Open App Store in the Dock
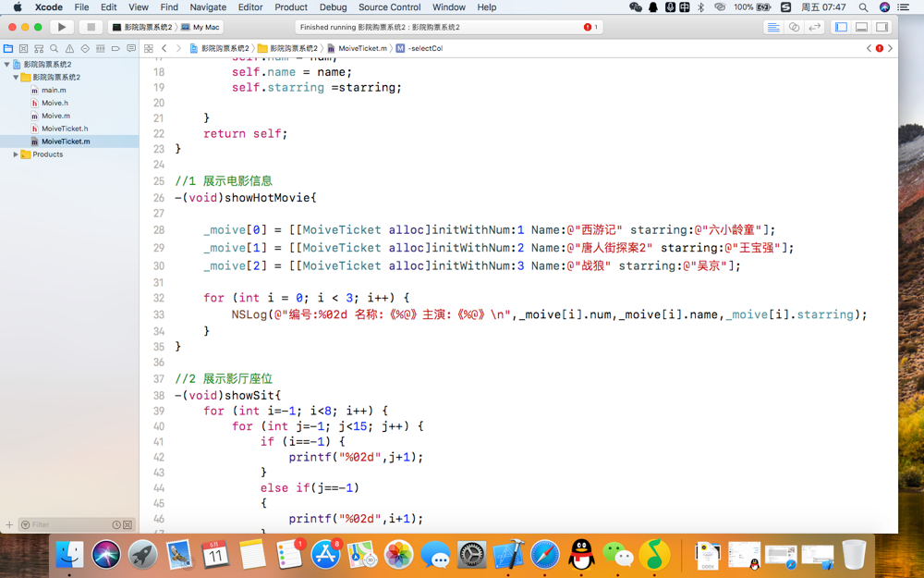The width and height of the screenshot is (924, 578). click(x=325, y=554)
